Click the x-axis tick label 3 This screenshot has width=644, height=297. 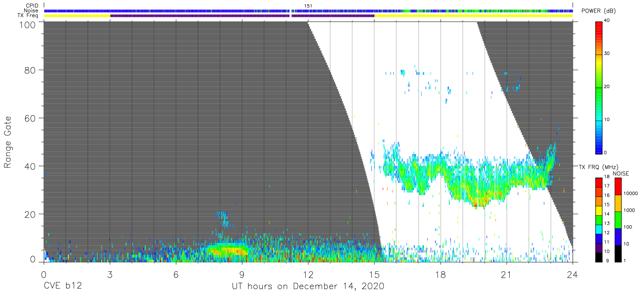(110, 274)
